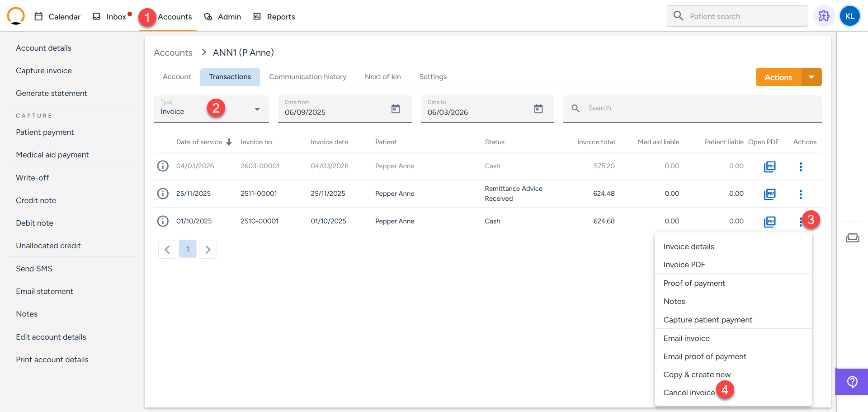Open the Date to calendar picker
The height and width of the screenshot is (412, 868).
coord(538,109)
